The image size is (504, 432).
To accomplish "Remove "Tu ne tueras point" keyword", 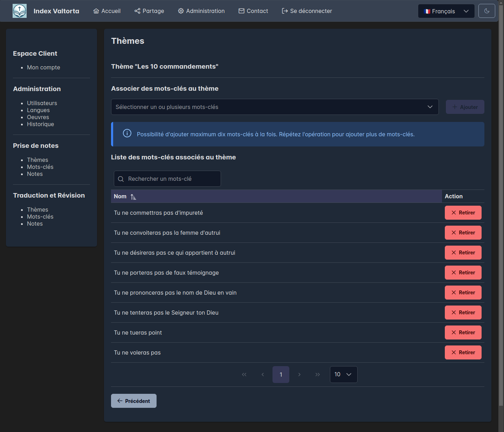I will click(463, 332).
